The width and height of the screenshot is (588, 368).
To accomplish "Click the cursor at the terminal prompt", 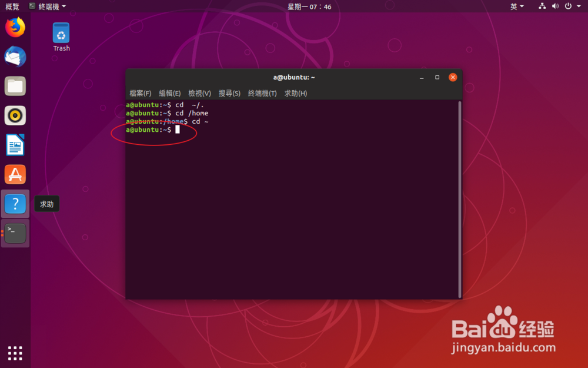I will tap(178, 130).
